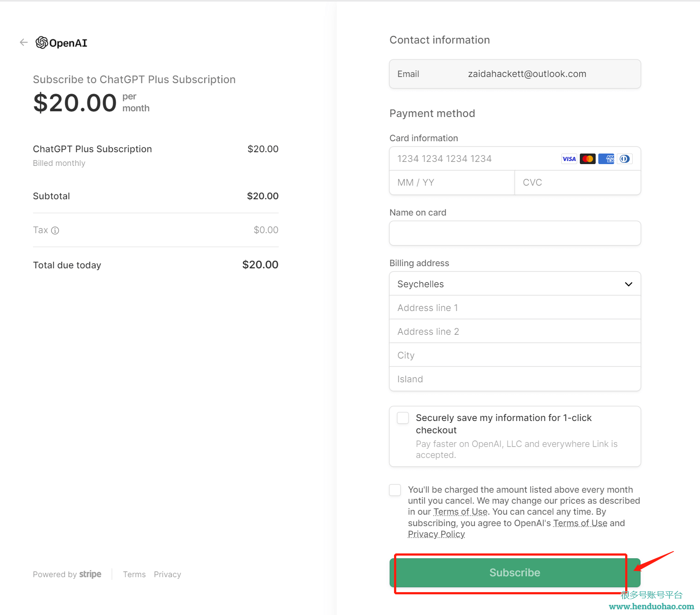Focus the Address line 2 field

pyautogui.click(x=515, y=331)
